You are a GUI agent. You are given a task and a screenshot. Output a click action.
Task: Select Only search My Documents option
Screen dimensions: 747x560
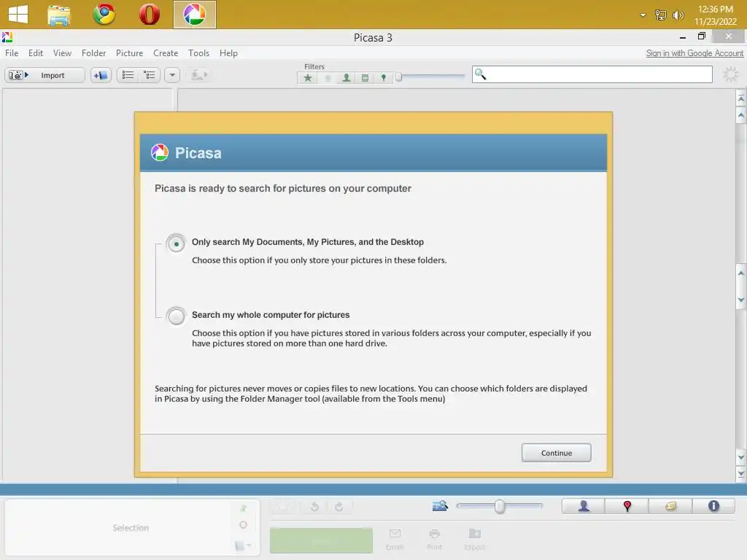coord(177,244)
